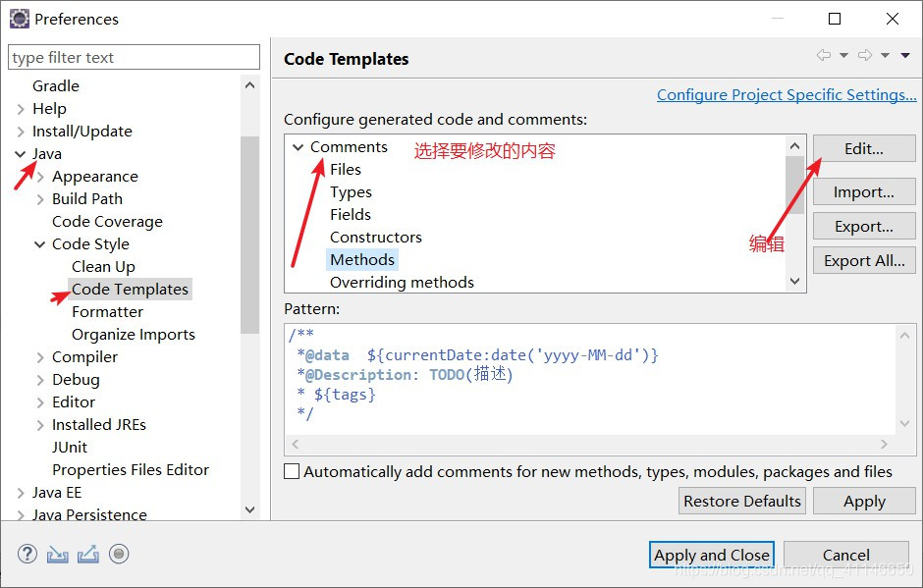Image resolution: width=923 pixels, height=588 pixels.
Task: Select Overriding methods template
Action: [402, 283]
